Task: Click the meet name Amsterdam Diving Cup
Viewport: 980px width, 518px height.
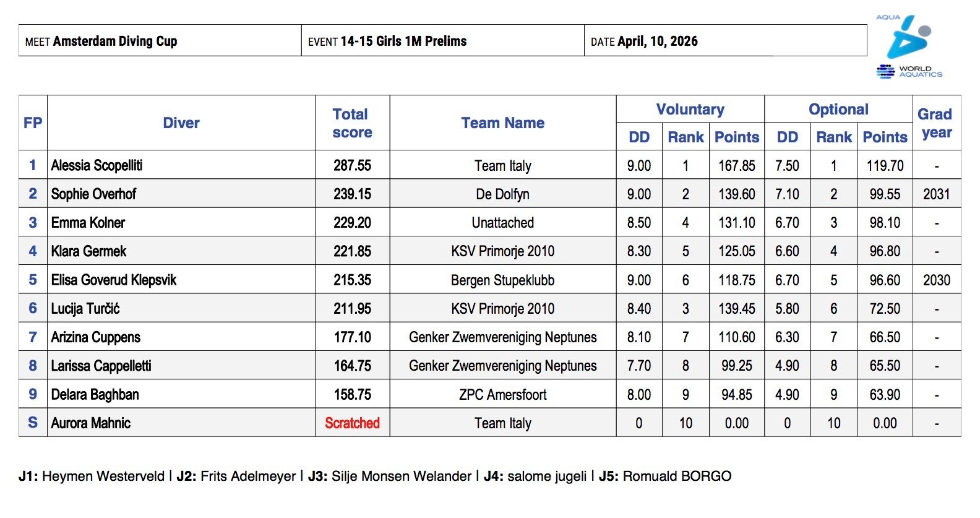Action: tap(115, 41)
